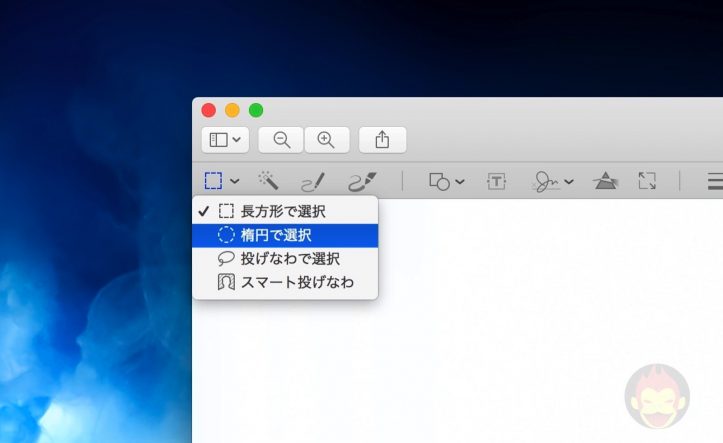Click the sidebar view icon
Screen dimensions: 723x443
point(218,140)
